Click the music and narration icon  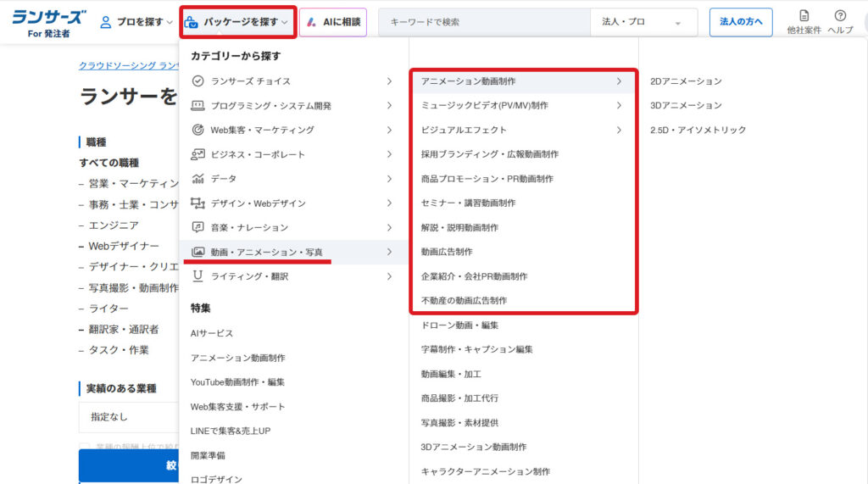198,227
